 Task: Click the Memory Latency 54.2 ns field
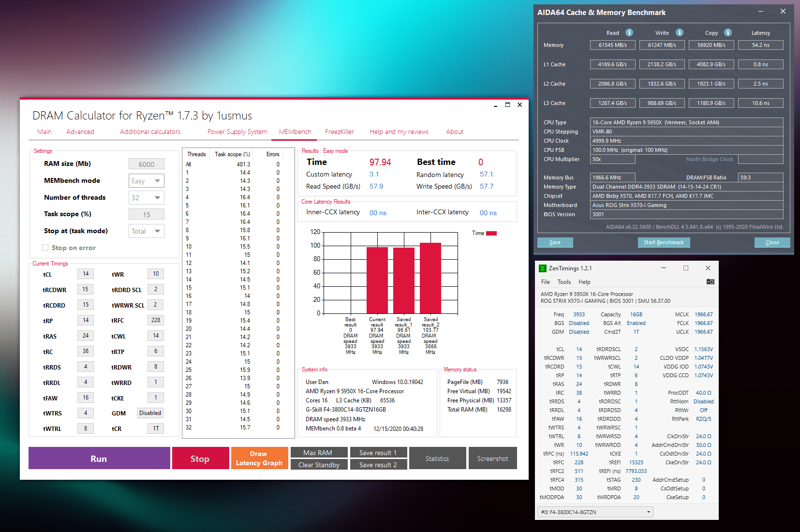pyautogui.click(x=761, y=45)
